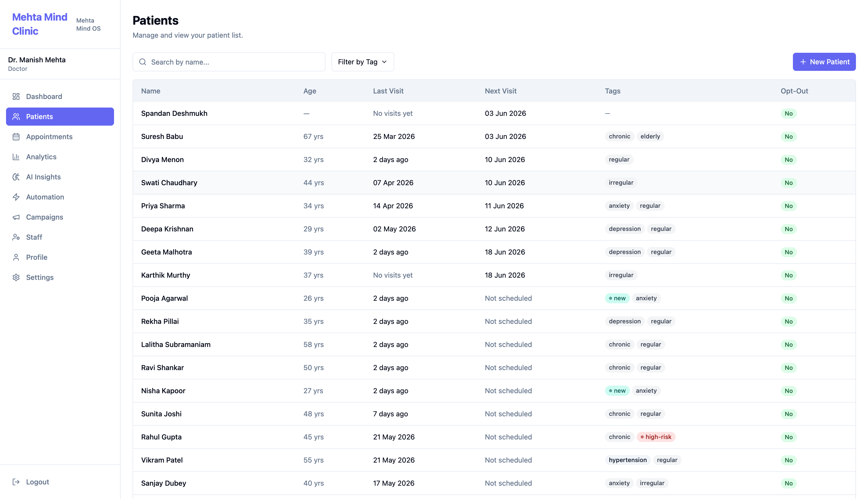Viewport: 868px width, 499px height.
Task: Click the elderly tag on Suresh Babu
Action: point(650,136)
